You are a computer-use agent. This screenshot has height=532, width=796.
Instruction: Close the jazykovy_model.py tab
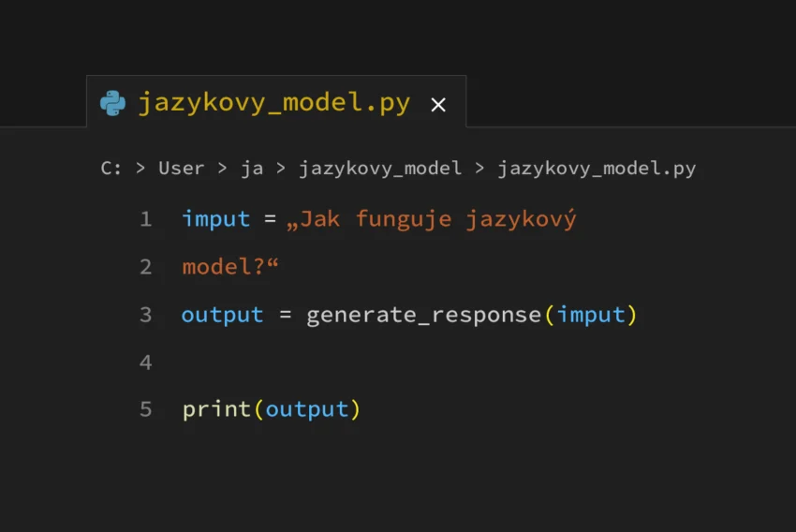click(x=438, y=105)
